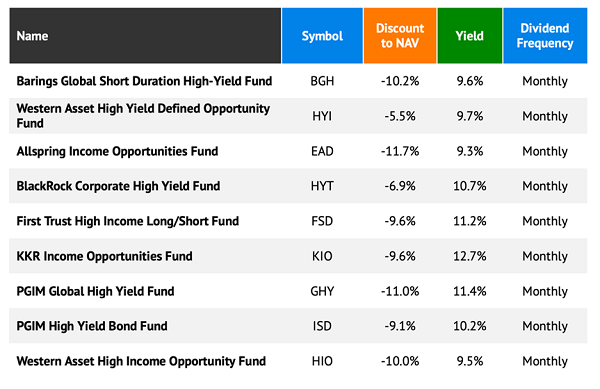Click the ISD ticker symbol
600x389 pixels.
pos(322,326)
